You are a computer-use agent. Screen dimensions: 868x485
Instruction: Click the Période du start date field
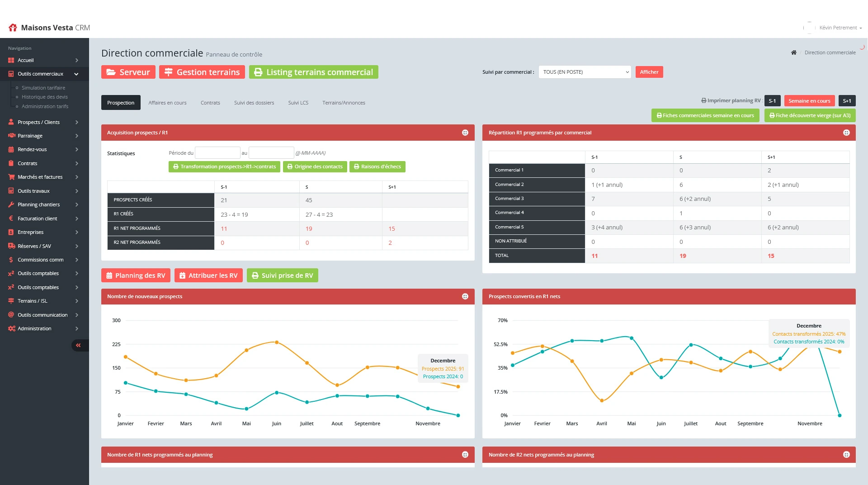click(217, 153)
